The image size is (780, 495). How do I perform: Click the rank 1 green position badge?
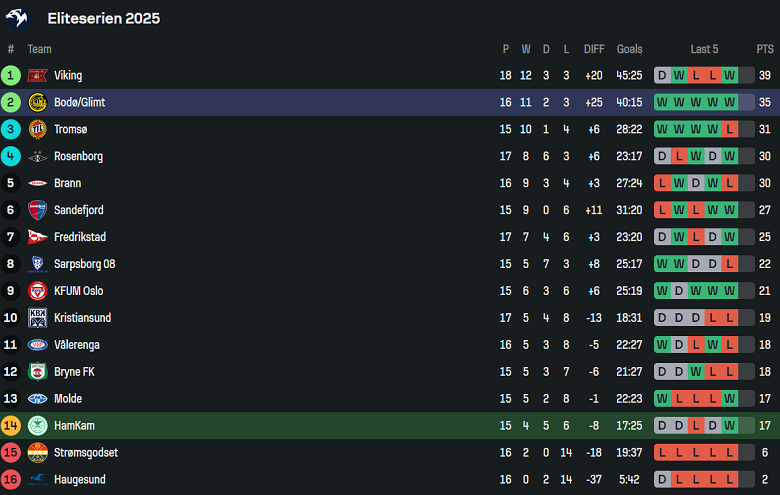point(11,75)
